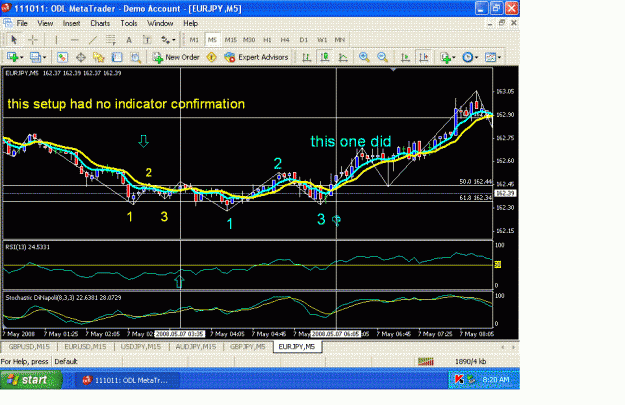
Task: Open the Charts menu
Action: pos(100,23)
